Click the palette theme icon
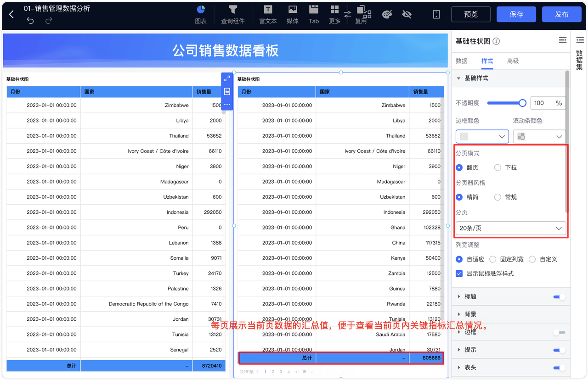 coord(387,14)
